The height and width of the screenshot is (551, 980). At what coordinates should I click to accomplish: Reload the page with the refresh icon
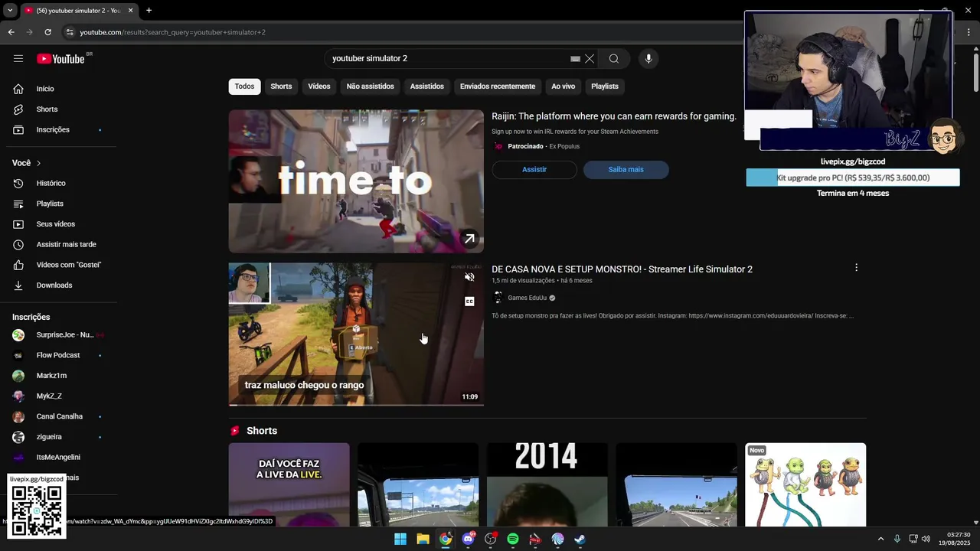47,32
